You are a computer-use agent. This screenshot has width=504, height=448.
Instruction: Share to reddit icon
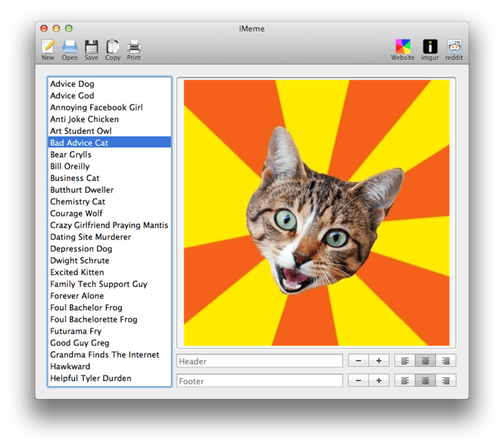(454, 46)
